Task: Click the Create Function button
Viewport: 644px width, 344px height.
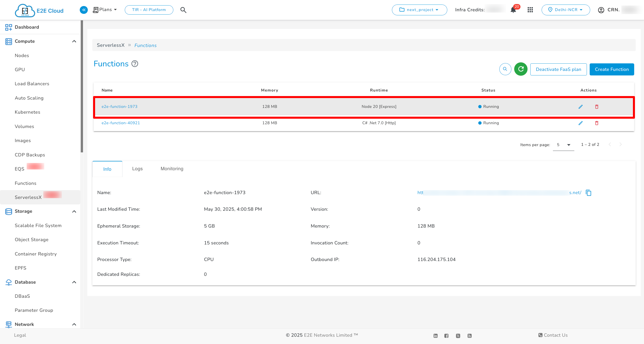Action: point(612,69)
